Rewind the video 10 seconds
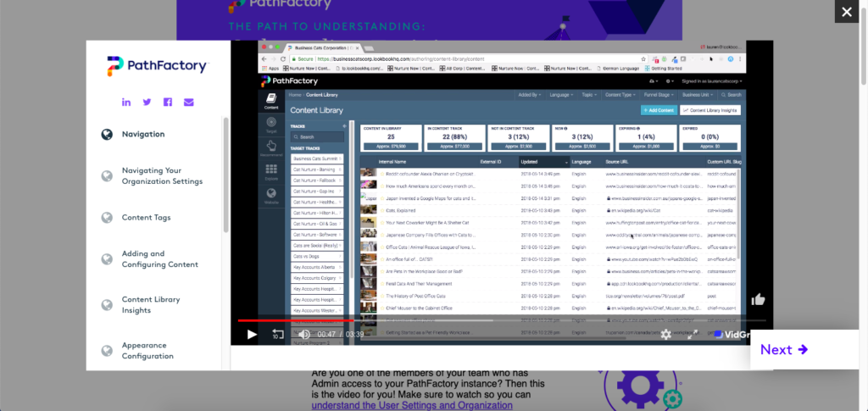 pos(278,334)
